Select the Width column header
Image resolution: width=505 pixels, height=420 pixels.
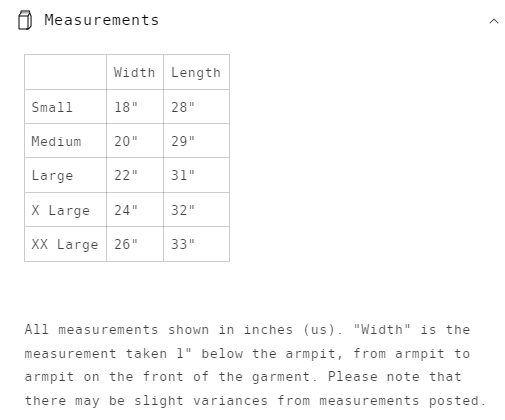point(135,72)
